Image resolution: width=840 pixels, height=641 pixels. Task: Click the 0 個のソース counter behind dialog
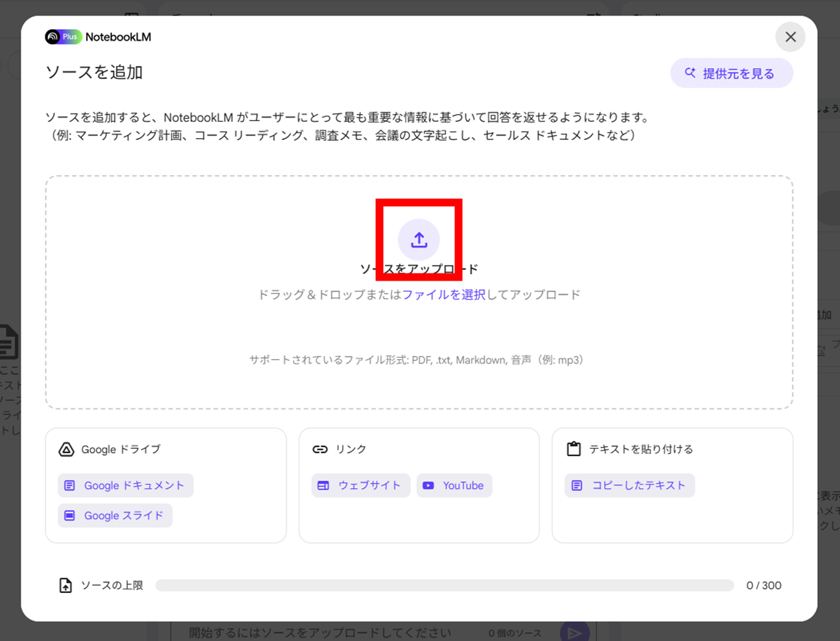(x=515, y=633)
